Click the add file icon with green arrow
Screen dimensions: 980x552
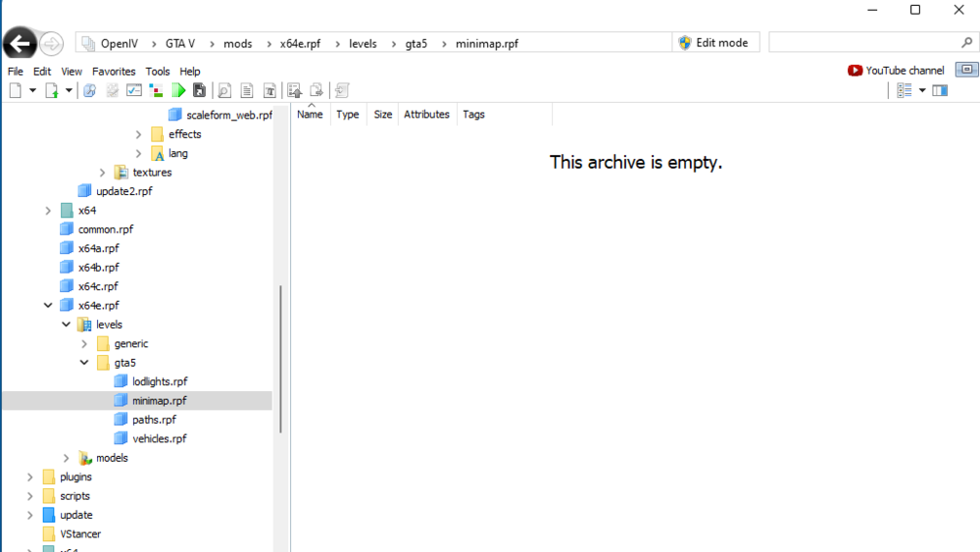(52, 90)
